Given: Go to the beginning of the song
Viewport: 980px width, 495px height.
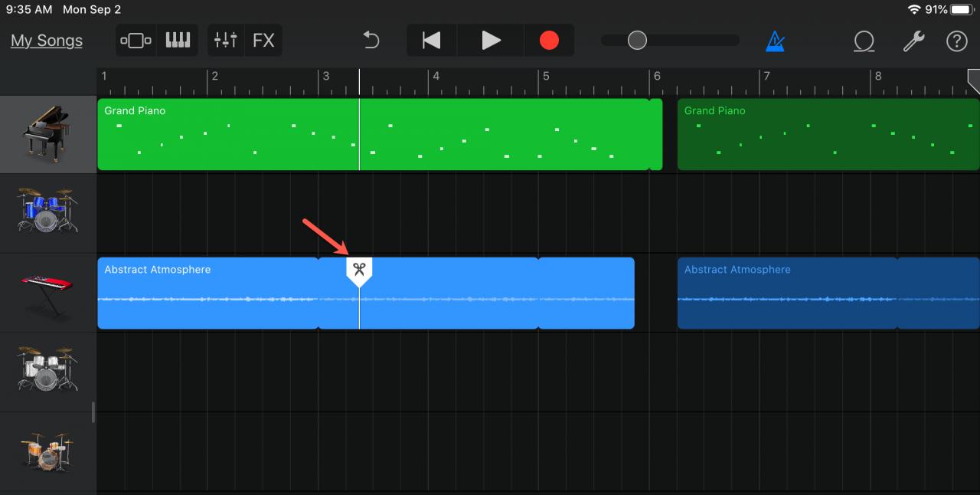Looking at the screenshot, I should [432, 40].
